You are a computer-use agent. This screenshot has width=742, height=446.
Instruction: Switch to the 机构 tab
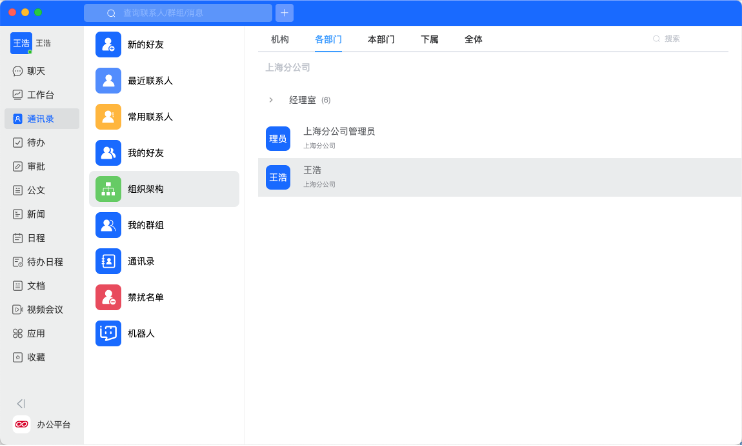tap(280, 39)
